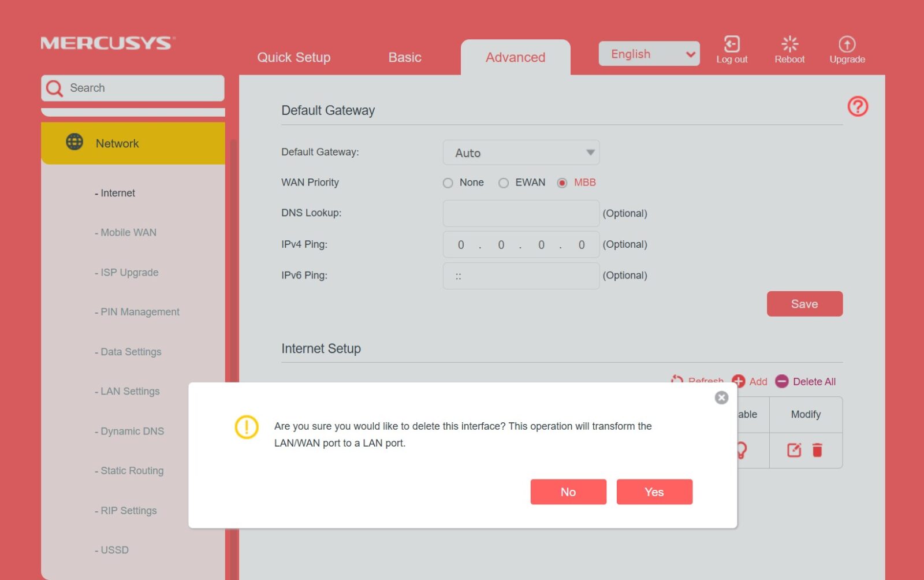Select None for WAN Priority
The height and width of the screenshot is (580, 924).
pyautogui.click(x=448, y=183)
